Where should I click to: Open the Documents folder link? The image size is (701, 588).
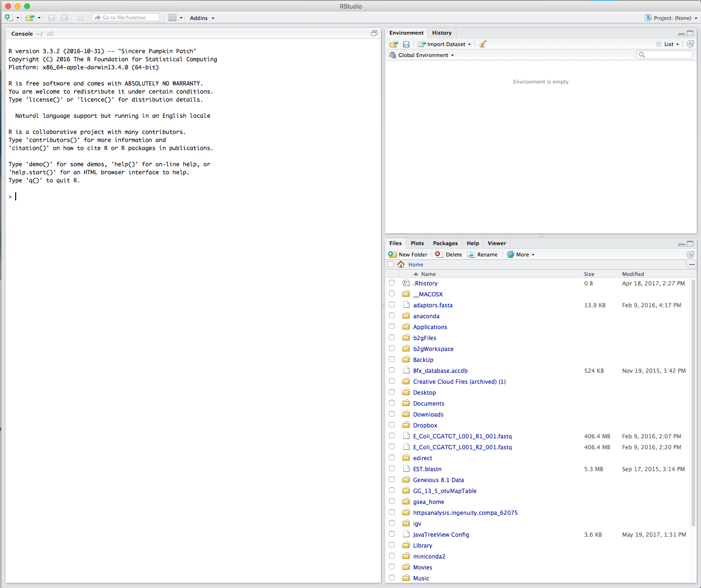coord(429,403)
